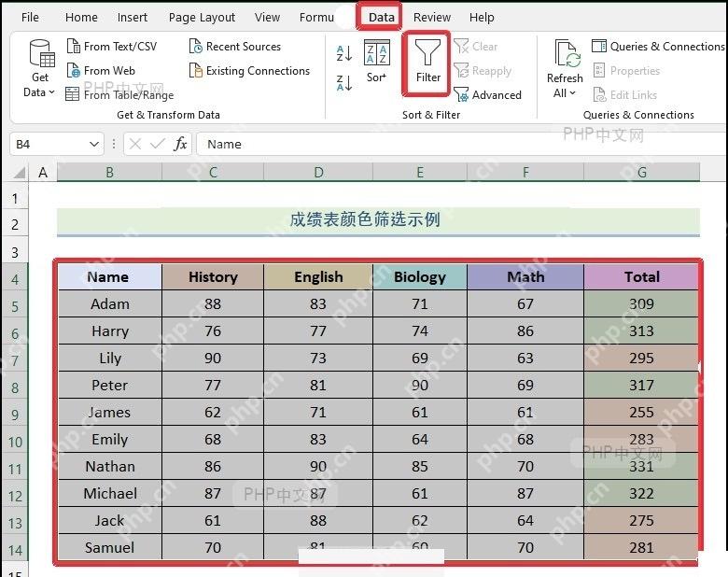Viewport: 728px width, 577px height.
Task: Click the Math header cell
Action: point(525,277)
